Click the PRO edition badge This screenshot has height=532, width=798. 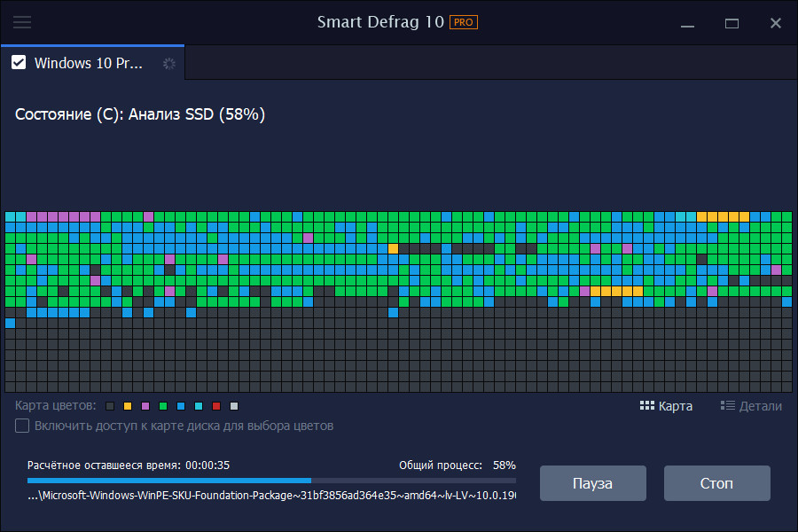click(463, 22)
